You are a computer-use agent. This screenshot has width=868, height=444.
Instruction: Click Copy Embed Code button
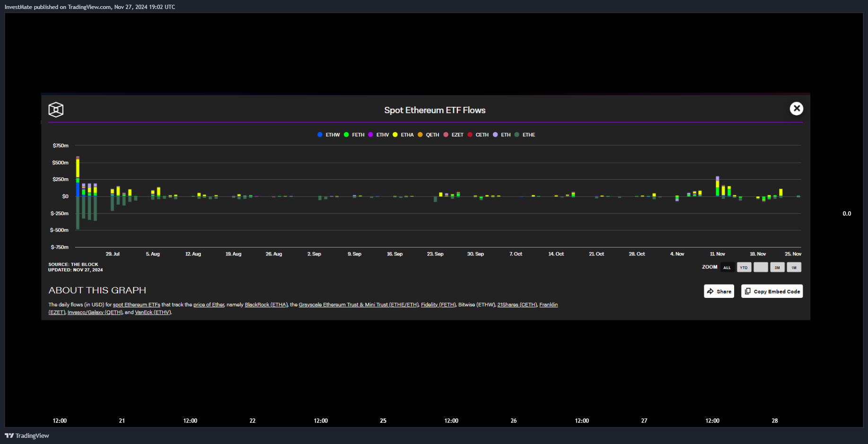(772, 291)
